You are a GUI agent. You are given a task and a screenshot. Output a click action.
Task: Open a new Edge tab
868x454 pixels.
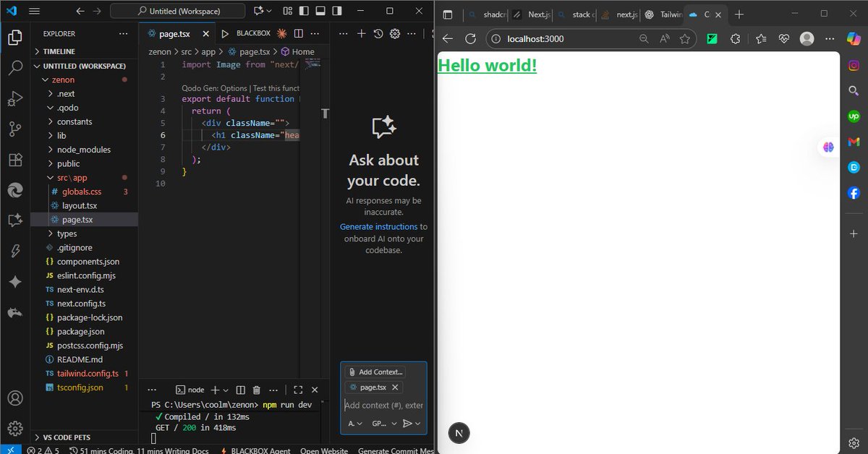pos(739,14)
